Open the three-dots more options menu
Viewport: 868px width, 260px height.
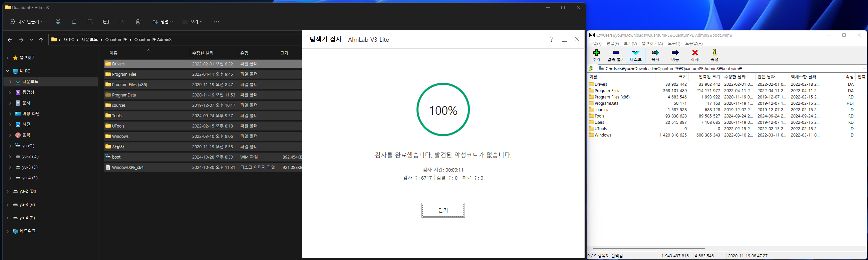click(x=216, y=22)
